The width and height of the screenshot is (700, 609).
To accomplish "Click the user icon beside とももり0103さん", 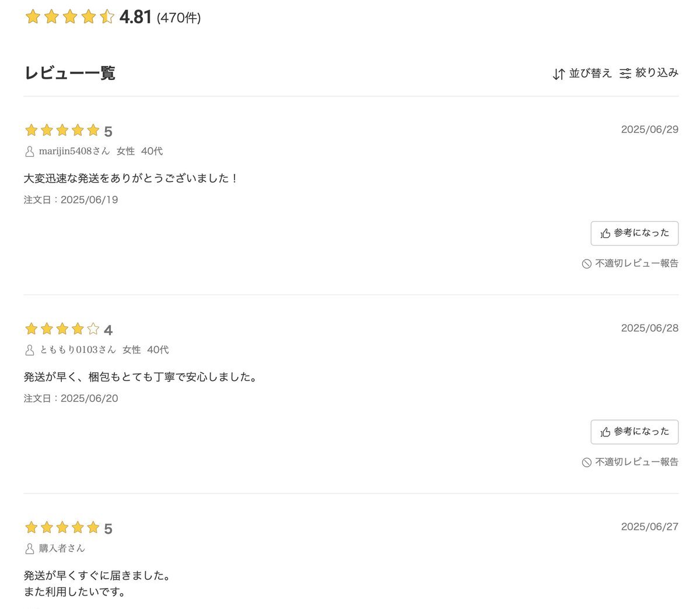I will click(x=30, y=350).
